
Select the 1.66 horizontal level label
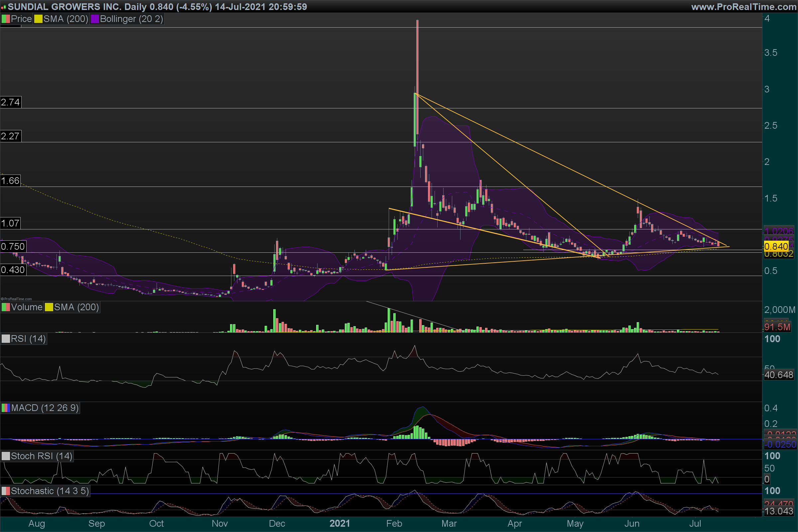(x=10, y=181)
